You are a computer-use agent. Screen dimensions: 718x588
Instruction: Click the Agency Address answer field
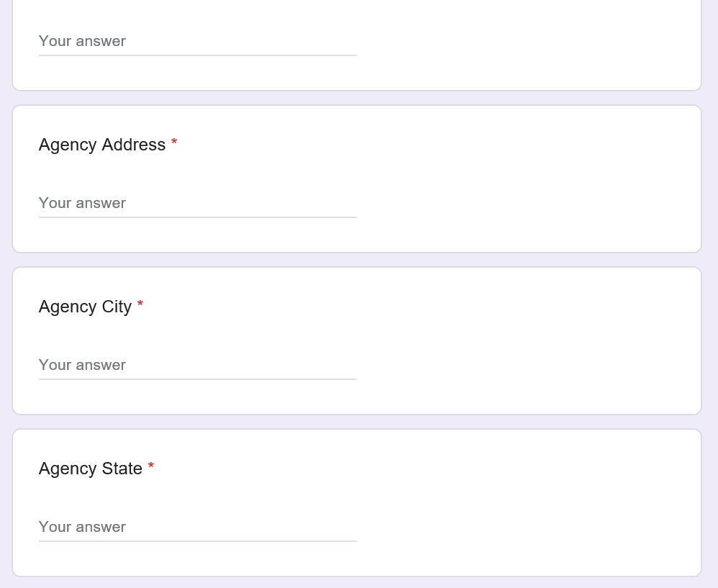[x=197, y=203]
